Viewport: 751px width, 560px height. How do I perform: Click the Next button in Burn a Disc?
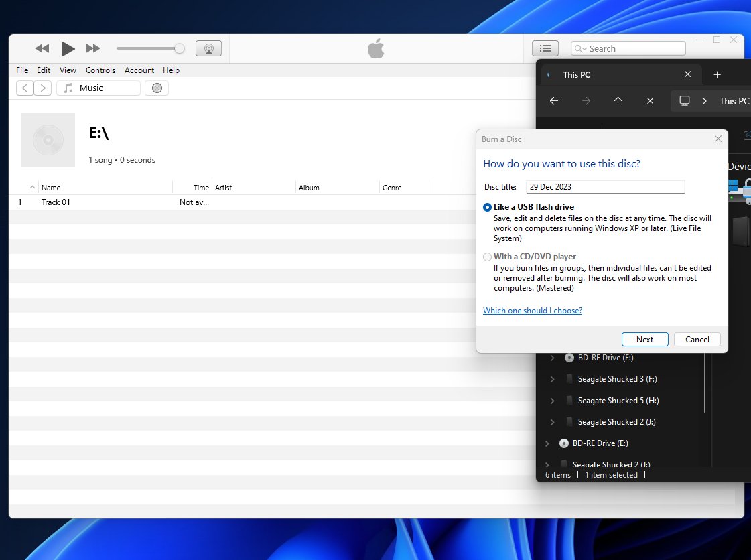(644, 339)
